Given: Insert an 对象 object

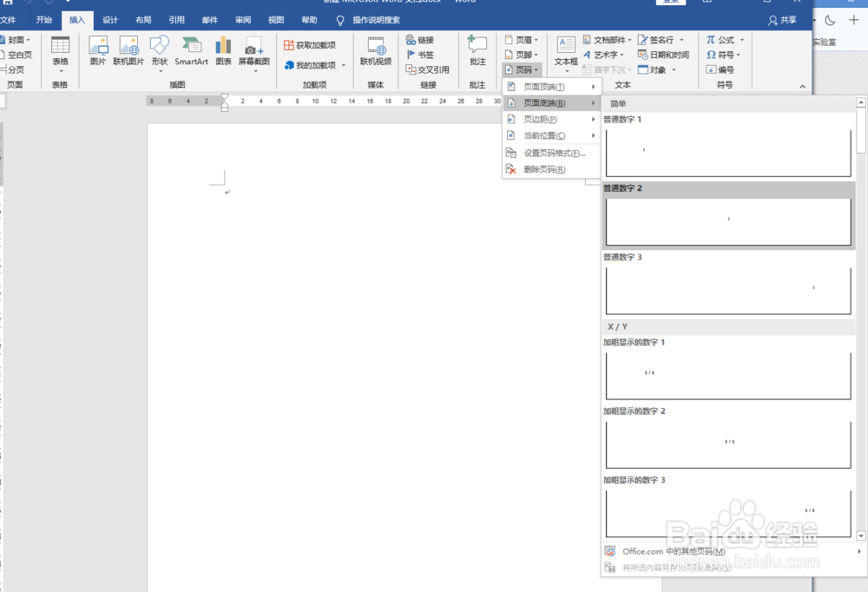Looking at the screenshot, I should tap(656, 69).
